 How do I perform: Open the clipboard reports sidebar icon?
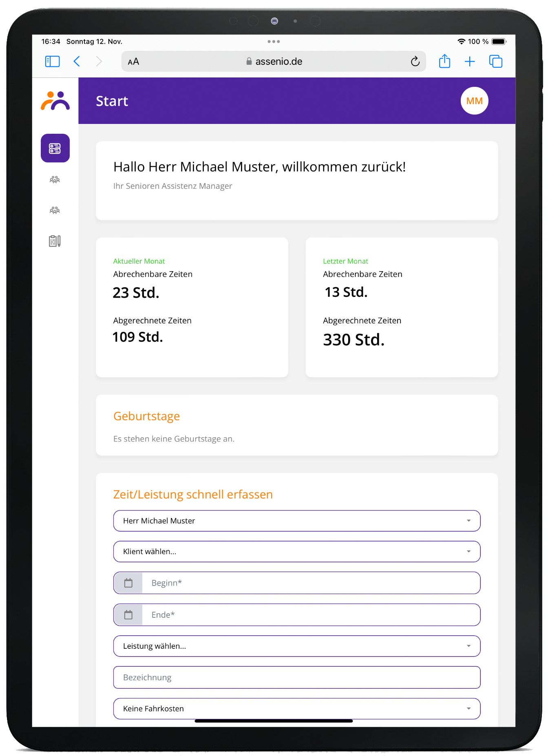[x=55, y=241]
